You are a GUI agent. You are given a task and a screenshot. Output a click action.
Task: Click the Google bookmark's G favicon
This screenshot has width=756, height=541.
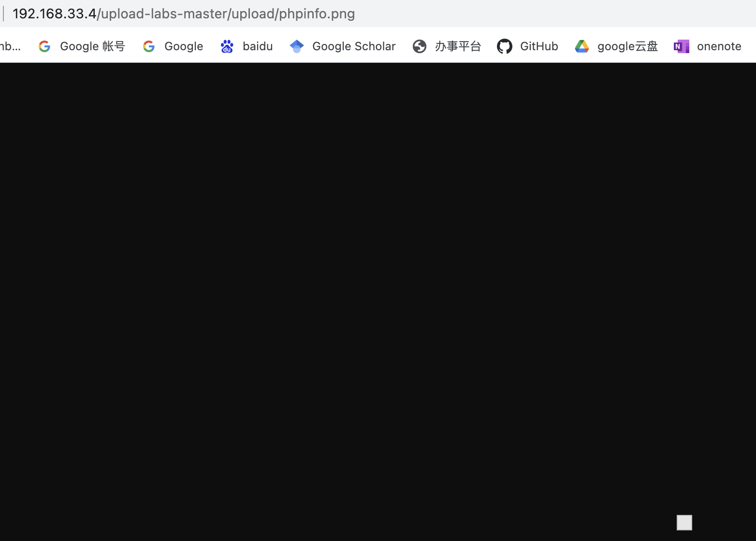(x=149, y=46)
